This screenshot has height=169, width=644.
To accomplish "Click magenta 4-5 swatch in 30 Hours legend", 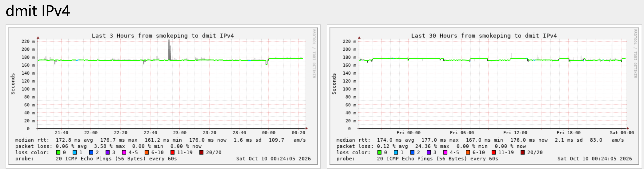I will pyautogui.click(x=445, y=152).
